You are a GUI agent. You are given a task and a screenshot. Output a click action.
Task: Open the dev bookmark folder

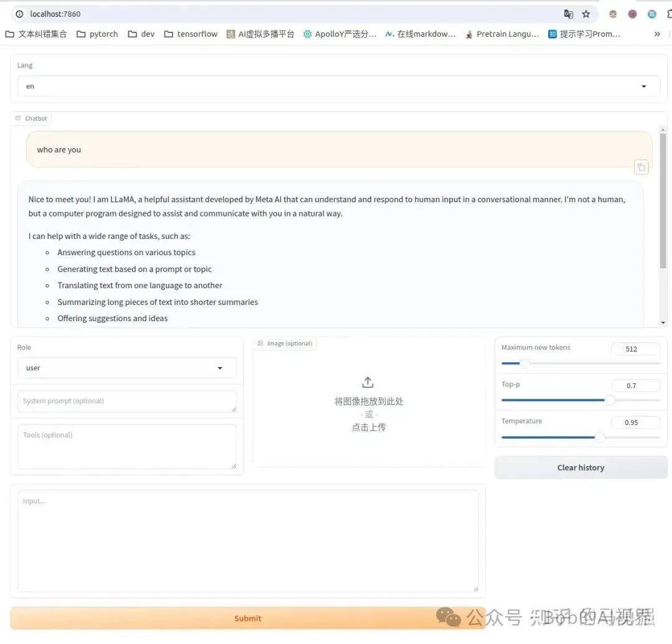click(141, 34)
